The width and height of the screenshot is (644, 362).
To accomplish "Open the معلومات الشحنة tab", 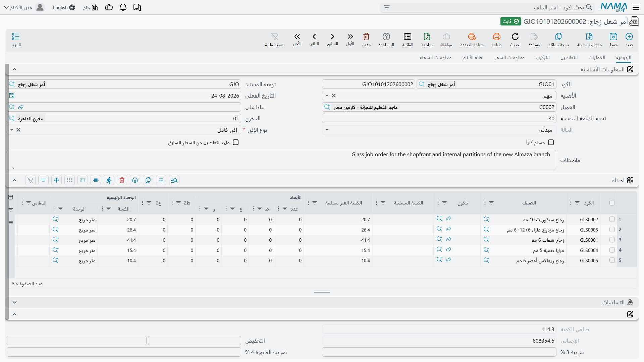I will click(x=435, y=58).
